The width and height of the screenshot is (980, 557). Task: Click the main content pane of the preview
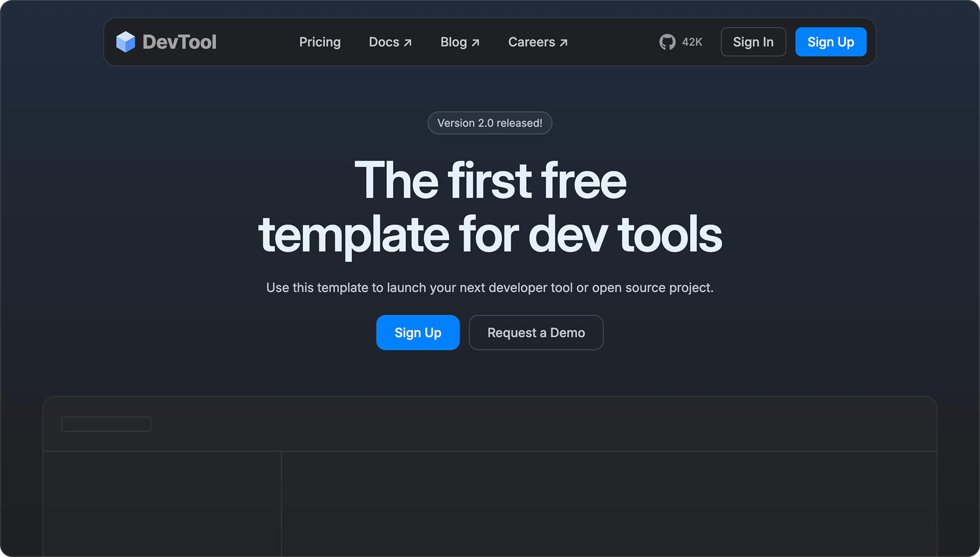click(609, 503)
